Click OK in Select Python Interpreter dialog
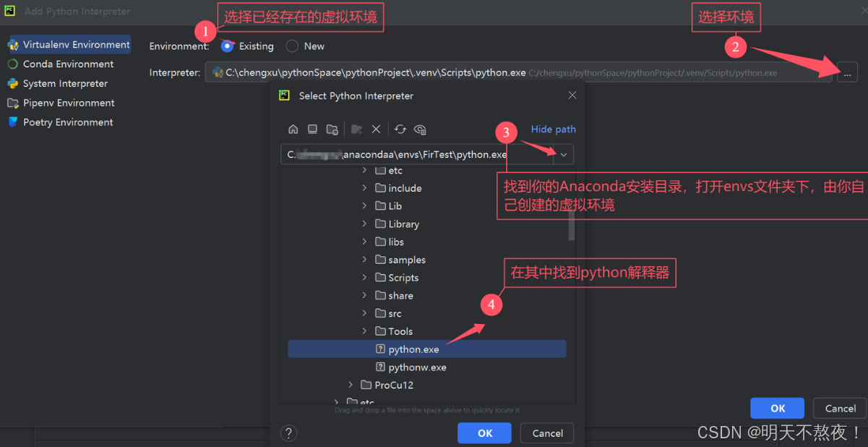The height and width of the screenshot is (447, 868). 485,433
